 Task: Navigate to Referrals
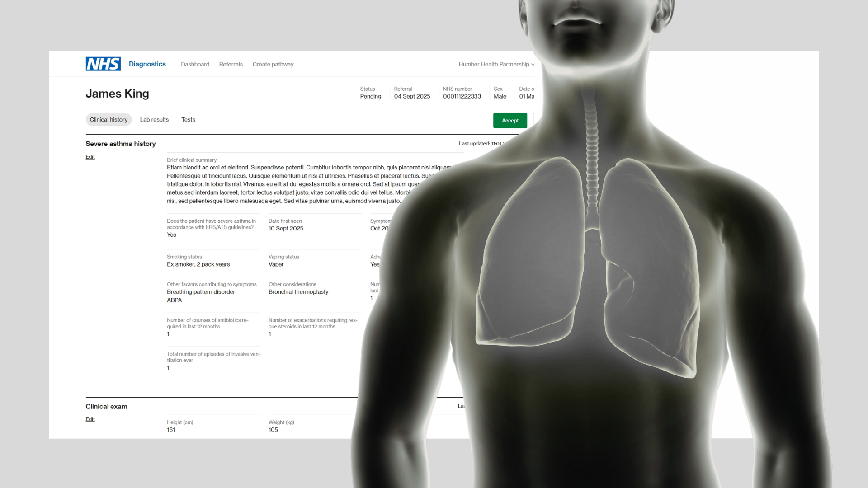coord(231,64)
